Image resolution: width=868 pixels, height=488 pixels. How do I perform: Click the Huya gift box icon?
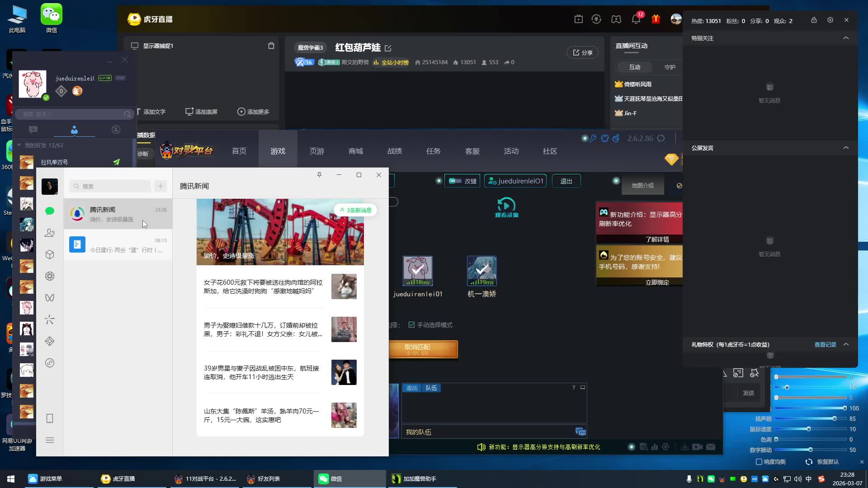click(x=656, y=19)
